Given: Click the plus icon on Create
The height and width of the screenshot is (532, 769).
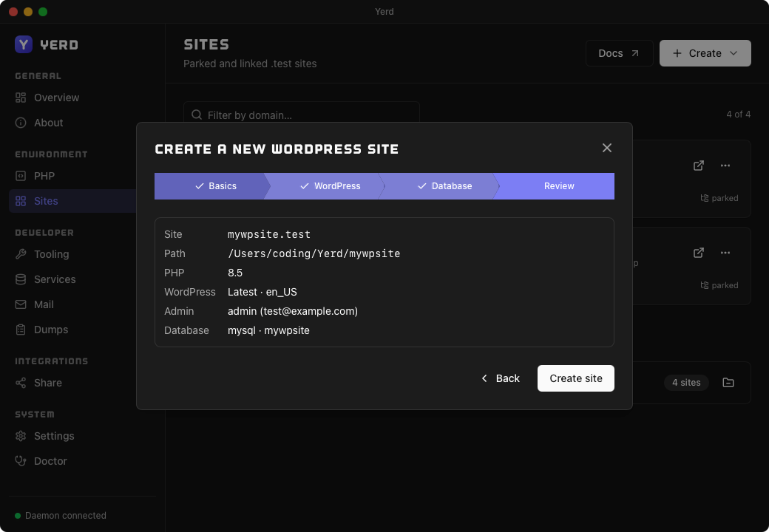Looking at the screenshot, I should 677,53.
